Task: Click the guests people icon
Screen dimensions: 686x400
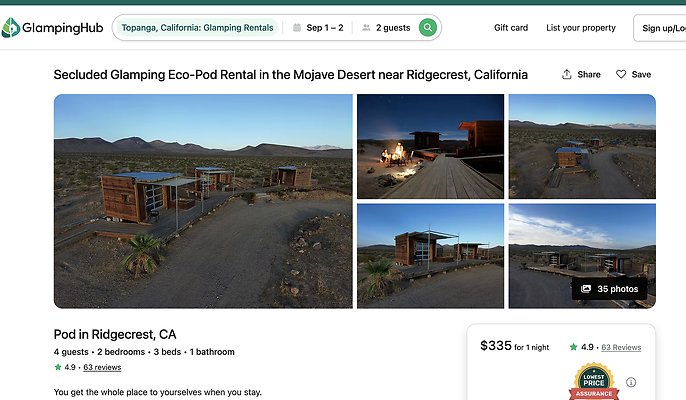Action: click(366, 28)
